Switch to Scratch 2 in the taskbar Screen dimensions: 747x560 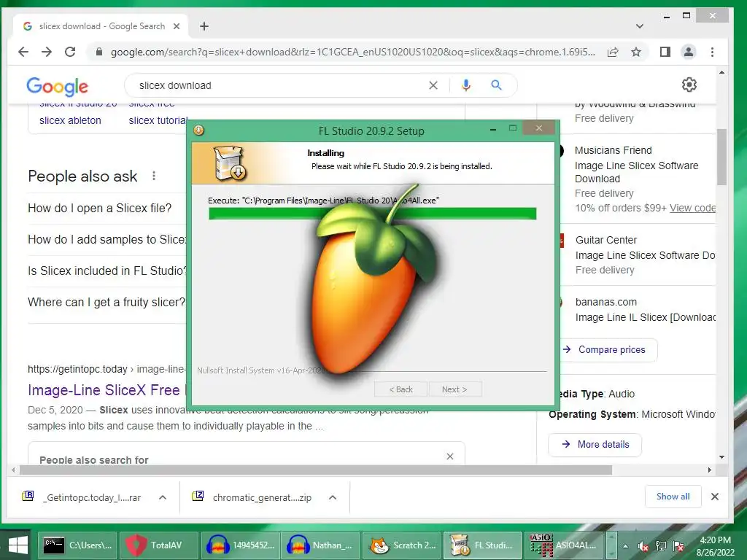tap(401, 545)
